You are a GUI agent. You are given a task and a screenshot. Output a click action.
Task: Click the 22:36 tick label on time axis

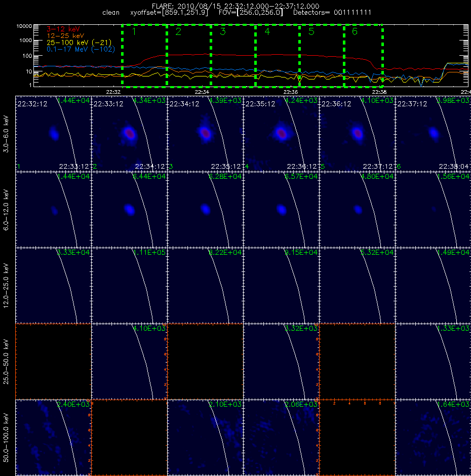291,92
